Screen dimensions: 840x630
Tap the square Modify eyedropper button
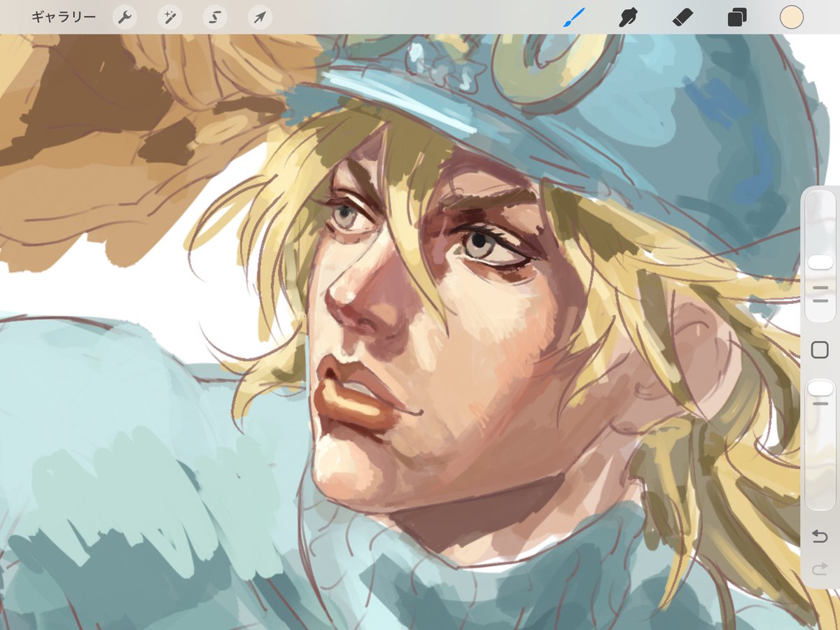click(x=820, y=350)
